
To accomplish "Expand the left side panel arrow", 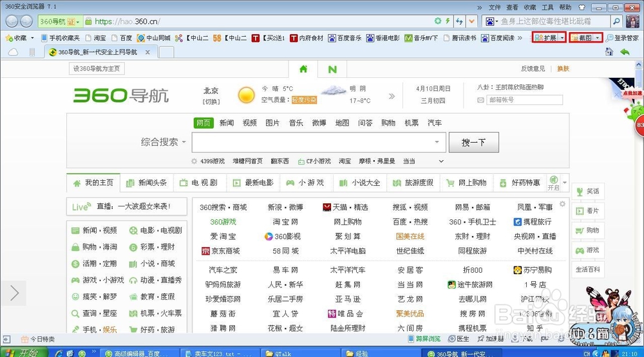I will pos(14,293).
